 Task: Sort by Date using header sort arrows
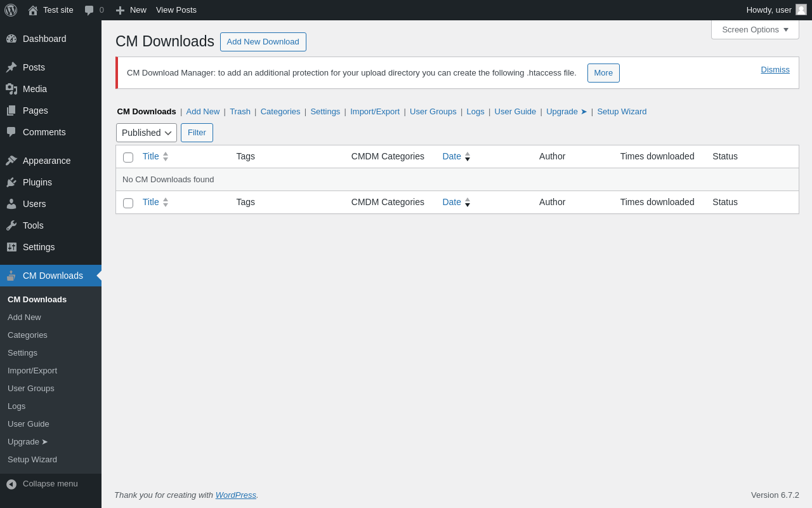pos(468,156)
